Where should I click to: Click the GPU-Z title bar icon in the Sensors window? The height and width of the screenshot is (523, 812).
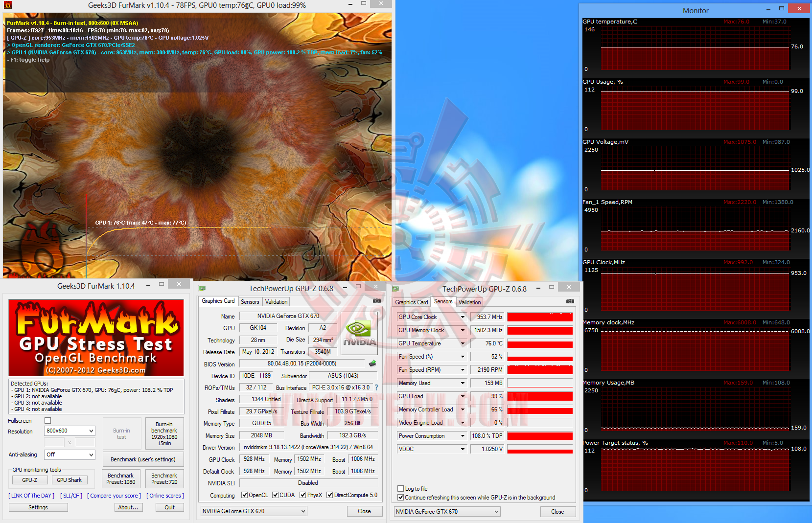[x=395, y=289]
